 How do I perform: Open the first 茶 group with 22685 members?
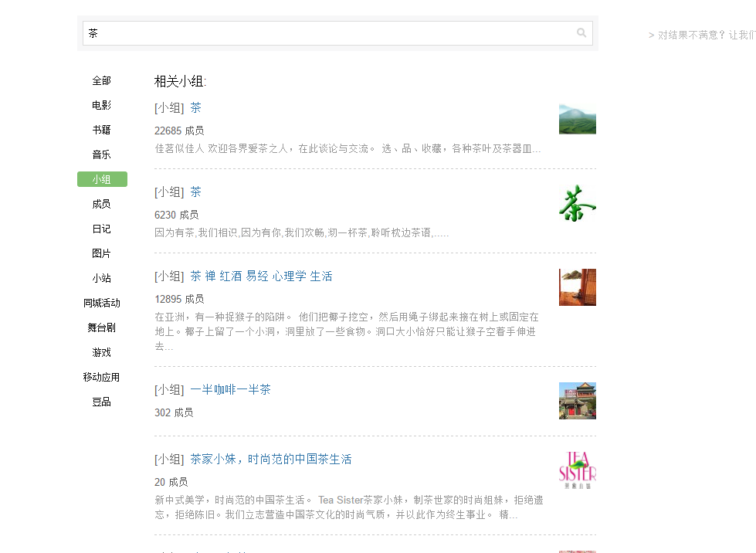click(195, 107)
